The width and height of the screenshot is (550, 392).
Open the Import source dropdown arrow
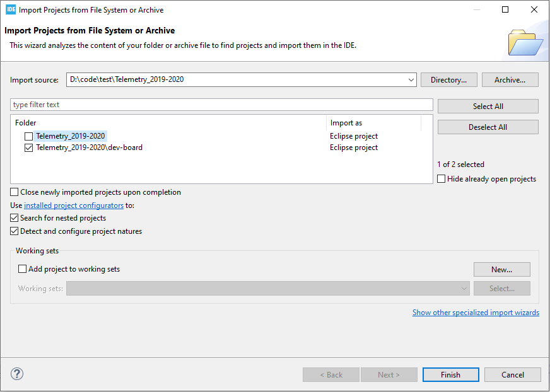click(411, 79)
